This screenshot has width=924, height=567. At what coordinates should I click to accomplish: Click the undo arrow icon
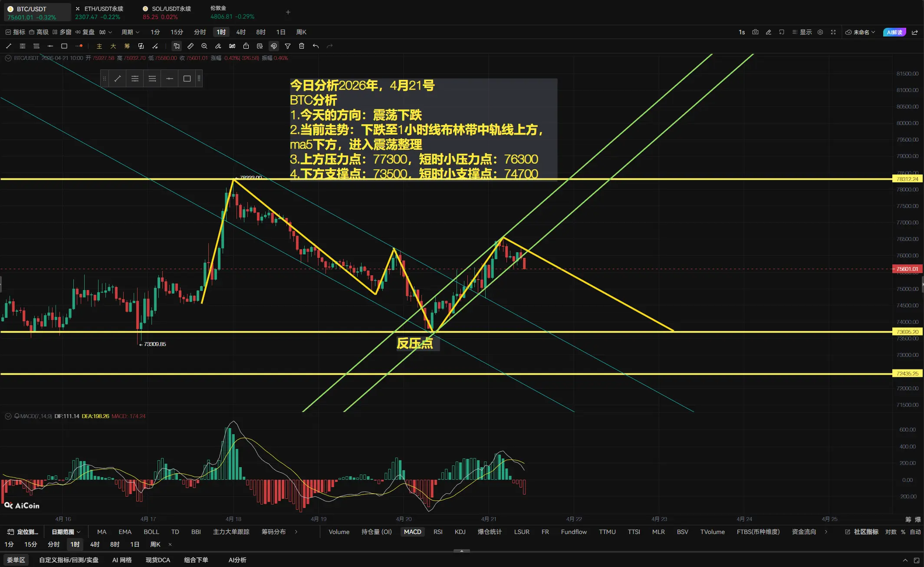point(316,46)
